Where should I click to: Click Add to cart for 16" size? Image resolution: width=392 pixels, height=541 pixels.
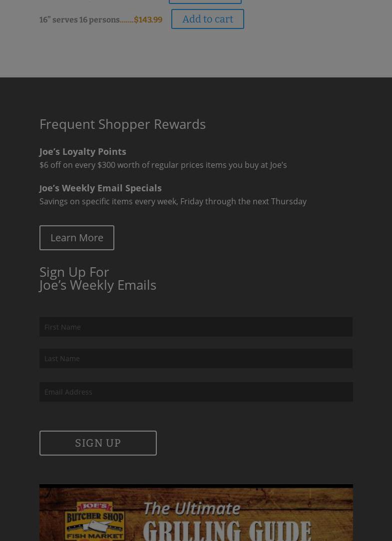pos(207,19)
